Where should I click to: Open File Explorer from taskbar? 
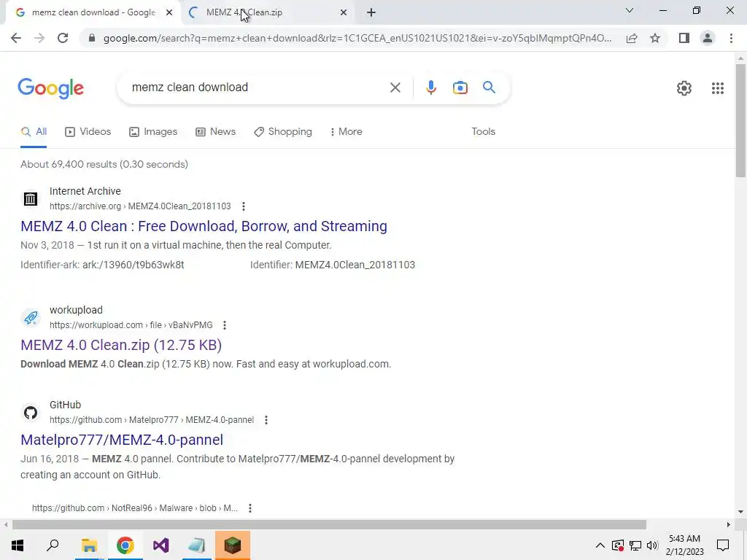[x=89, y=545]
